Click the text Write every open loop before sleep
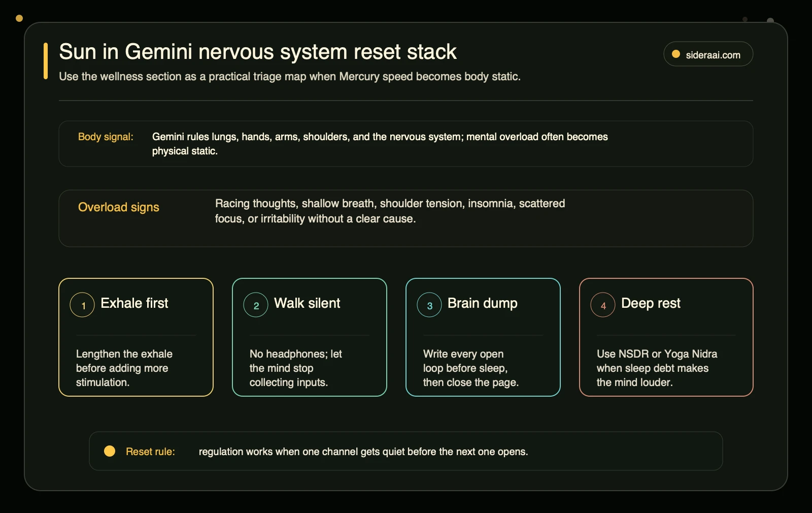 click(x=471, y=368)
